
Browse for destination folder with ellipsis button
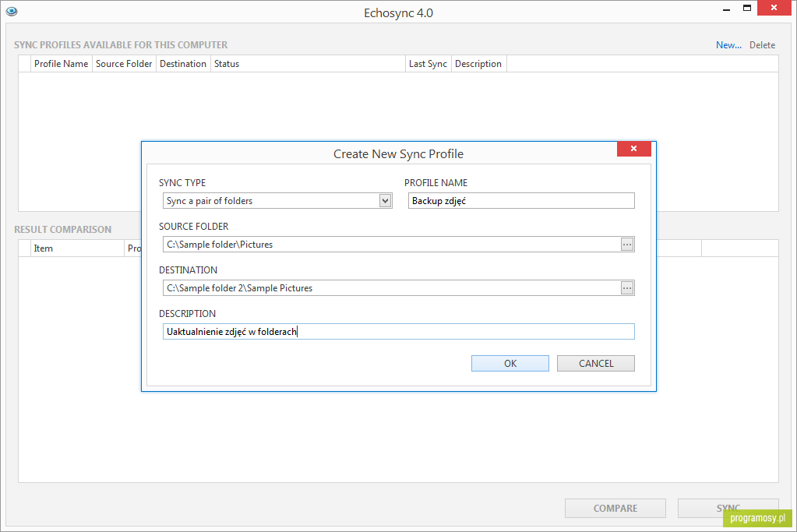626,288
